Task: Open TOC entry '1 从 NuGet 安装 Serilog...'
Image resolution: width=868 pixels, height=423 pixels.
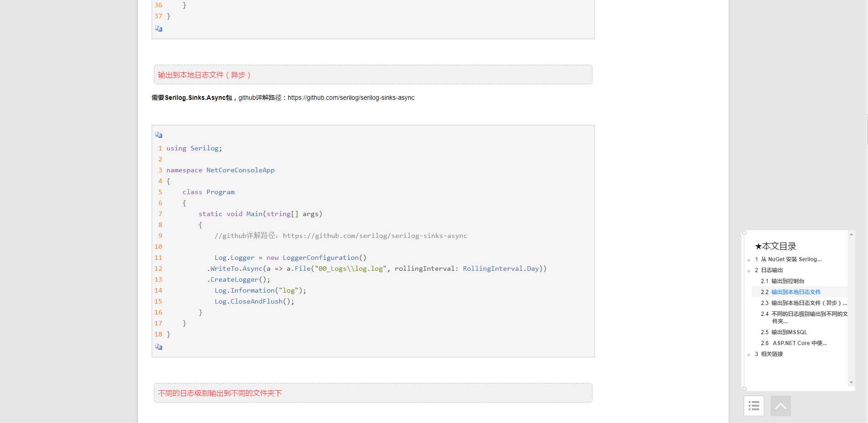Action: 788,259
